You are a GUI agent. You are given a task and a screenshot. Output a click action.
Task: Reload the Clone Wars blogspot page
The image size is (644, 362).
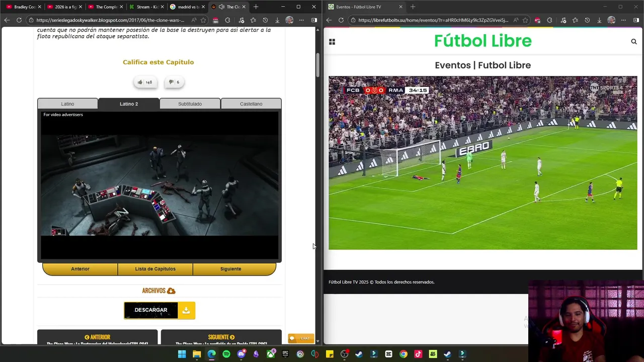pyautogui.click(x=19, y=20)
